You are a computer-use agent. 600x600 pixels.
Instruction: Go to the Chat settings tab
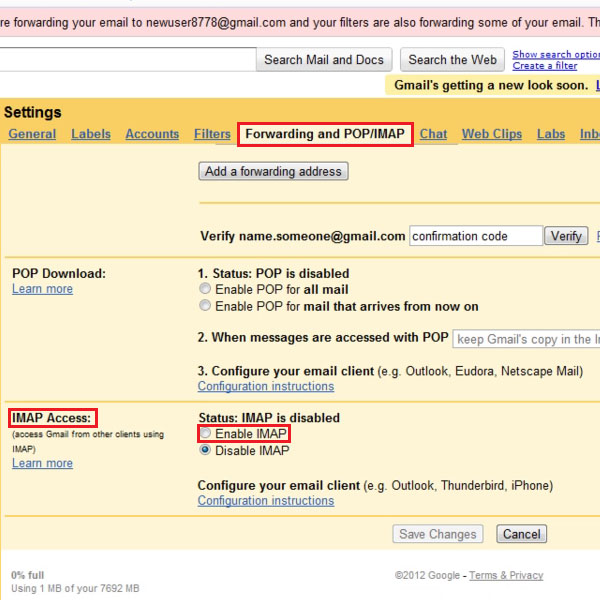[433, 134]
